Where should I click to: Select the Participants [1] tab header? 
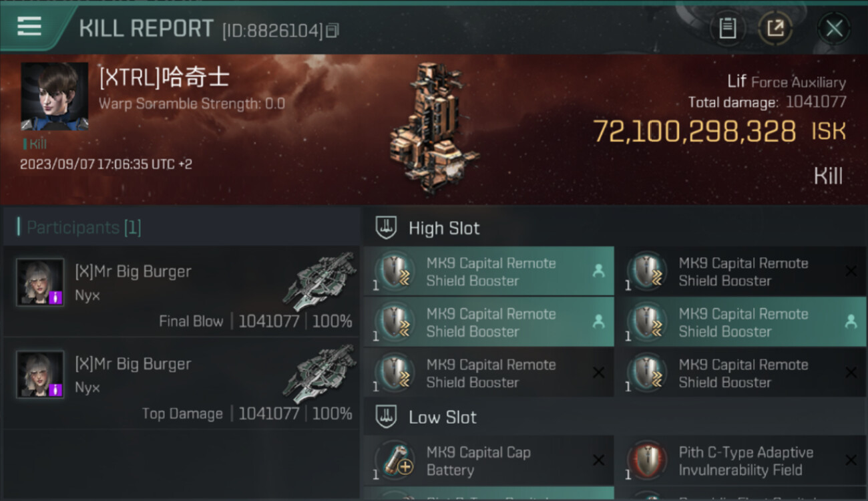(x=83, y=228)
